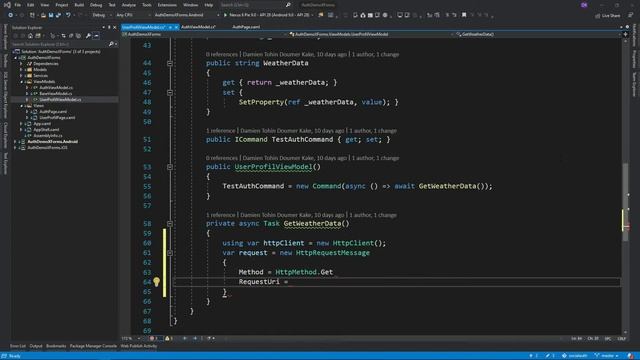Open the View menu
Viewport: 640px width, 360px height.
[x=45, y=5]
